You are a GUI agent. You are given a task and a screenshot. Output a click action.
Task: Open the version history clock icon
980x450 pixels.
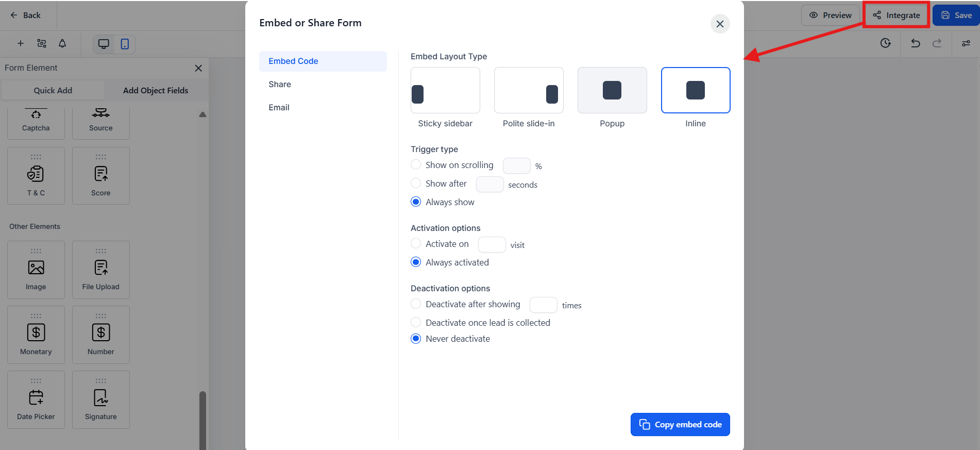click(885, 43)
